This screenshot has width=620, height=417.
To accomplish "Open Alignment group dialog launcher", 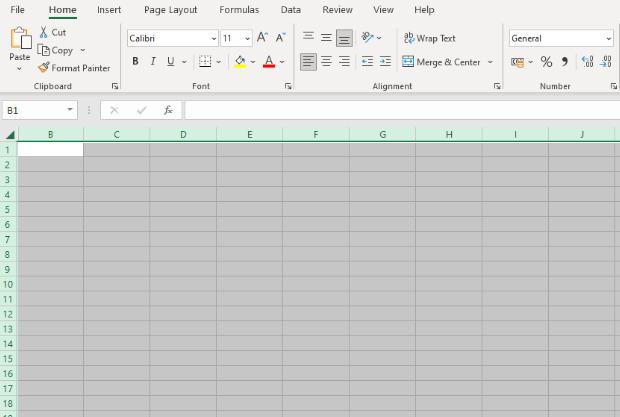I will [497, 86].
